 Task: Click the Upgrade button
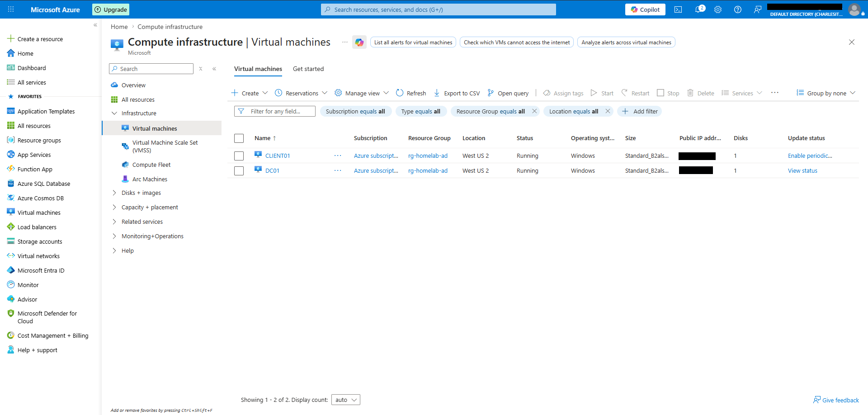[x=111, y=9]
